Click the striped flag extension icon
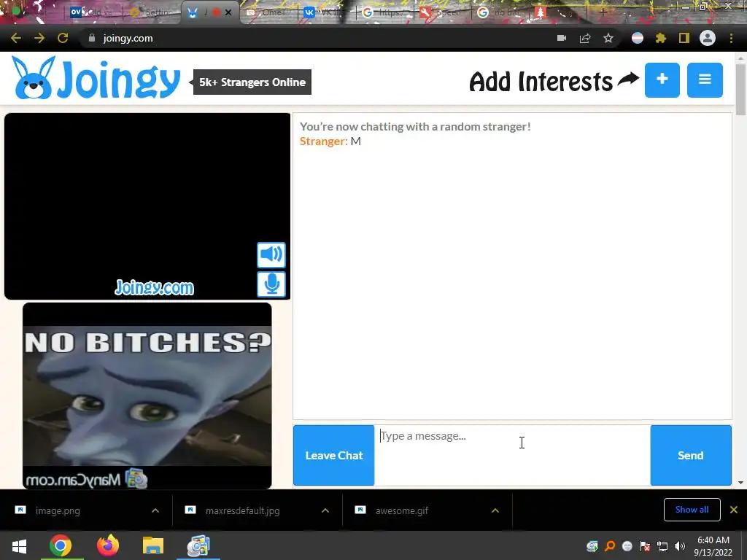747x560 pixels. (x=638, y=38)
